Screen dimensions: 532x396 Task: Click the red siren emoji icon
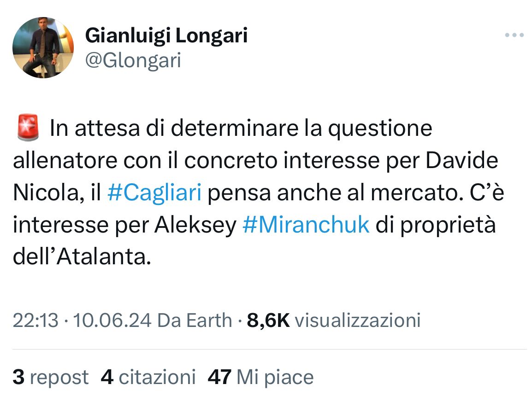coord(29,128)
